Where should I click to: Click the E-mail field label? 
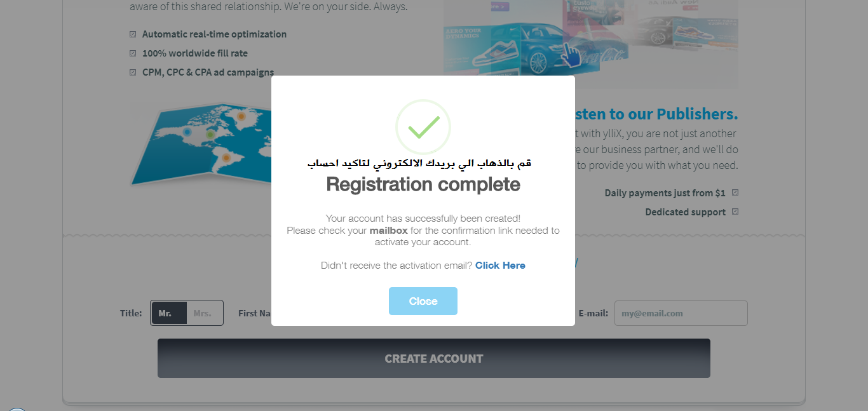point(593,313)
